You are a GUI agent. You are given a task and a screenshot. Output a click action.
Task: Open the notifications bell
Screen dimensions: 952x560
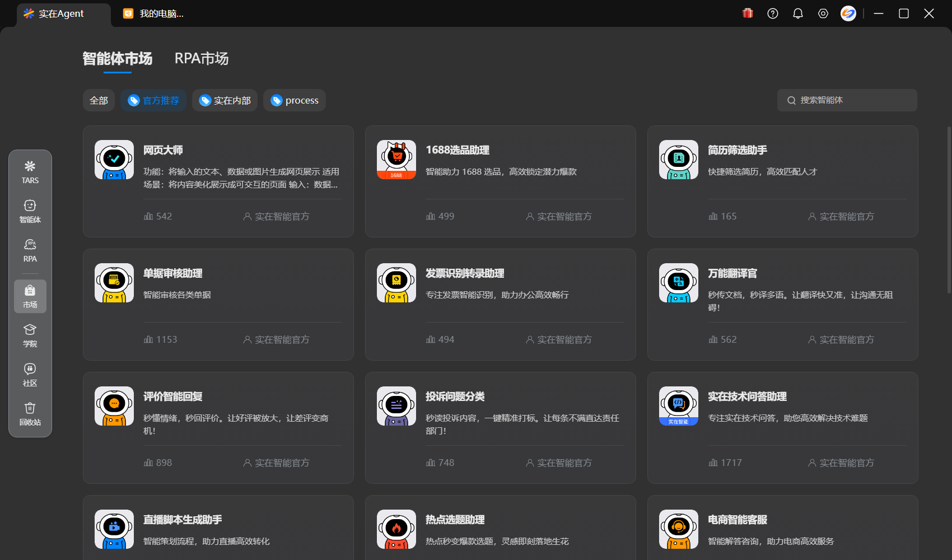(798, 13)
